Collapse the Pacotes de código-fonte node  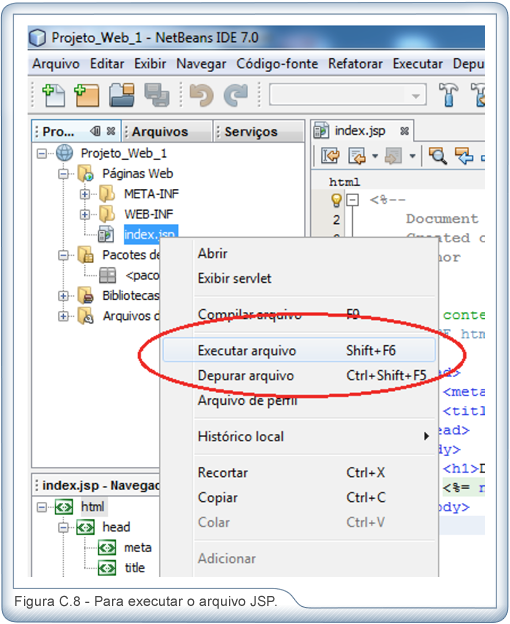point(63,255)
